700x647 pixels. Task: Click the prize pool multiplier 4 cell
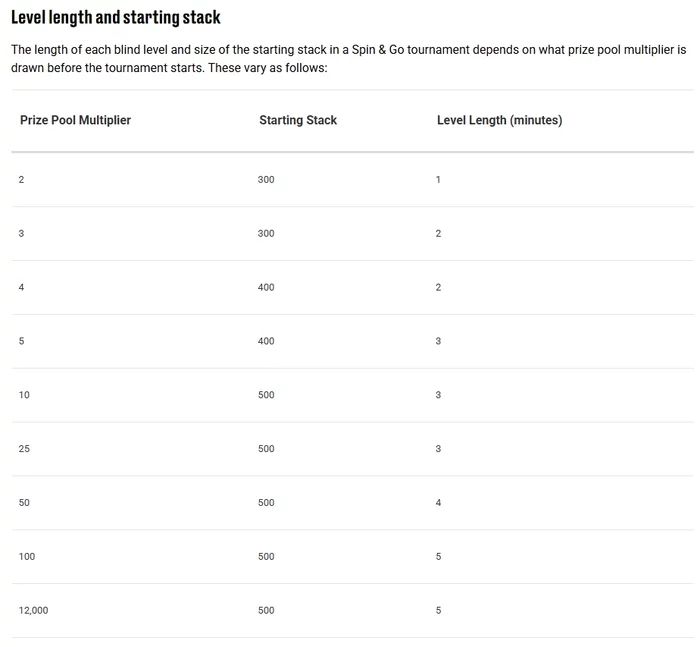pyautogui.click(x=21, y=288)
